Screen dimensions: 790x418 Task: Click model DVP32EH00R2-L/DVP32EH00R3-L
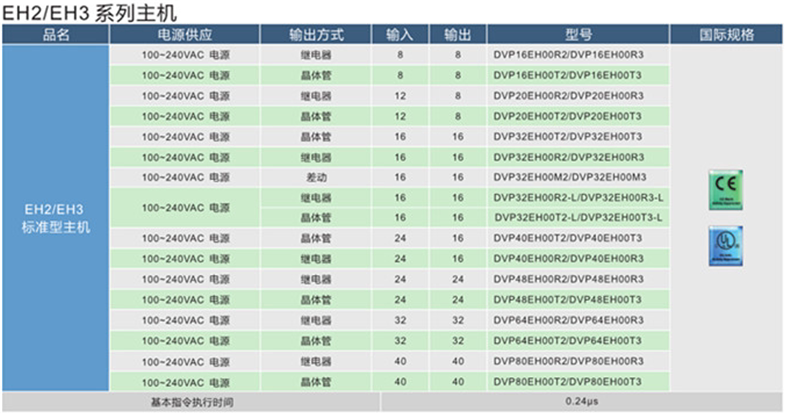coord(578,198)
